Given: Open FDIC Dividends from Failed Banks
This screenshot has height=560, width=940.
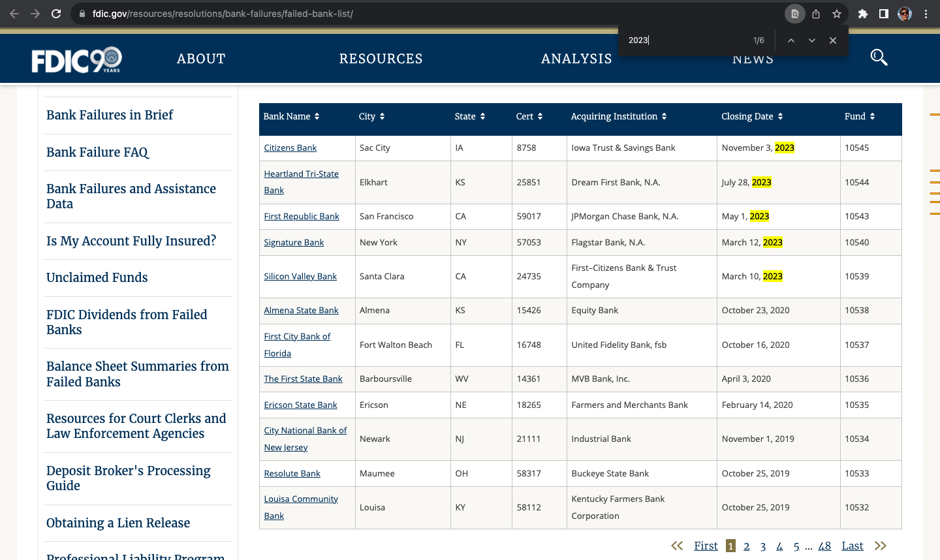Looking at the screenshot, I should [127, 322].
